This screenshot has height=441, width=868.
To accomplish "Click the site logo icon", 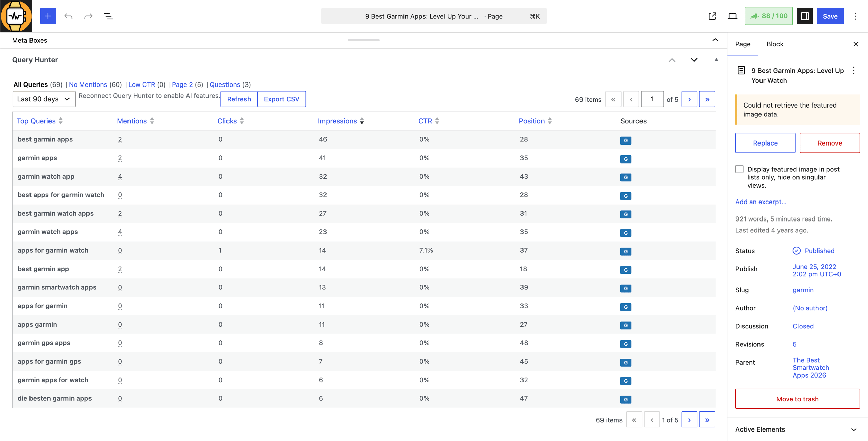I will [16, 16].
